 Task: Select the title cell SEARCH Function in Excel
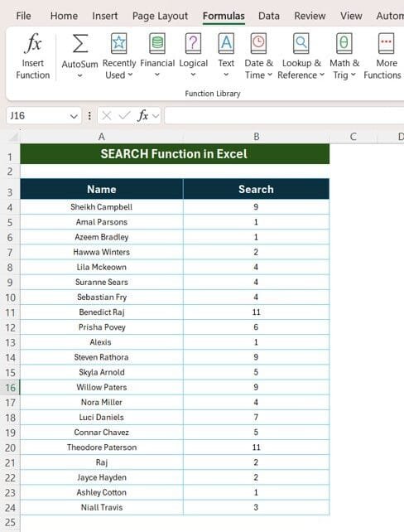point(175,154)
